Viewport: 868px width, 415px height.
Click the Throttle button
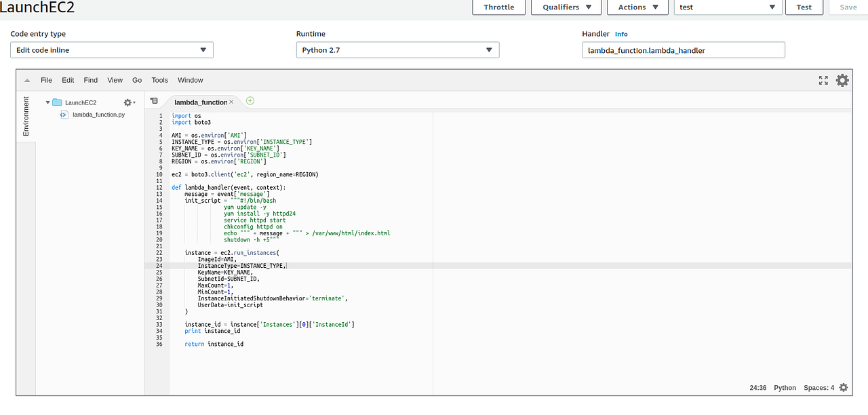498,7
